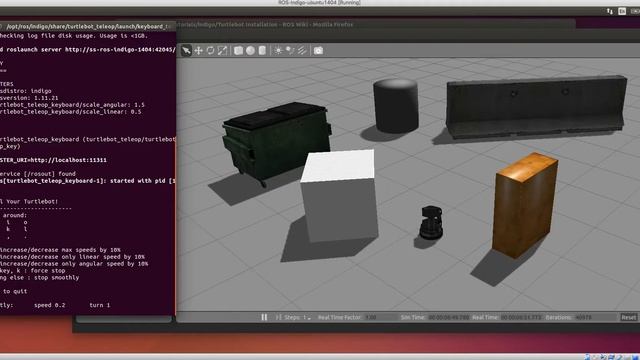Activate the translate (move) tool
This screenshot has width=640, height=360.
198,51
